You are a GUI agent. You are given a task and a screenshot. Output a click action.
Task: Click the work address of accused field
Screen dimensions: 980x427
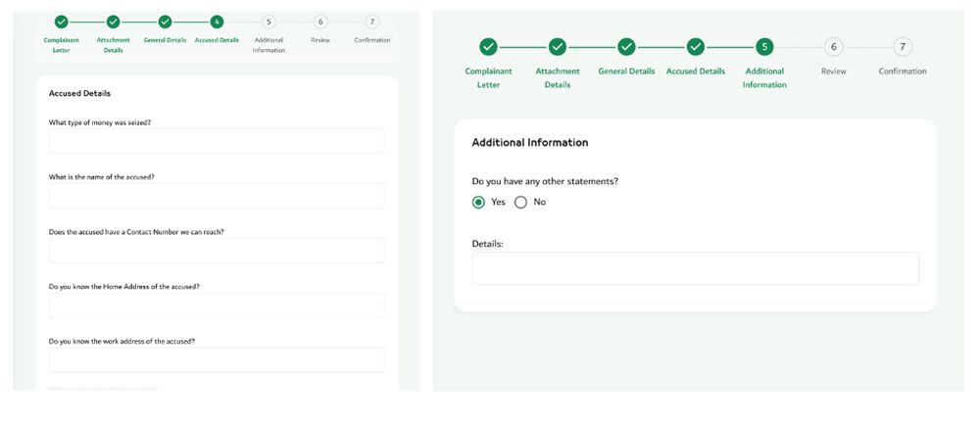coord(217,360)
